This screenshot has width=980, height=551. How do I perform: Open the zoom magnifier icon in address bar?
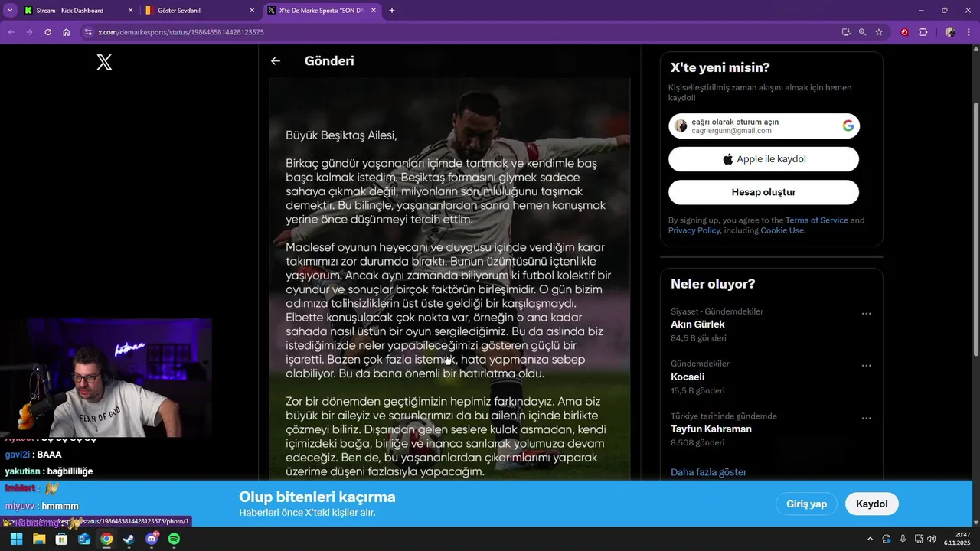click(862, 32)
